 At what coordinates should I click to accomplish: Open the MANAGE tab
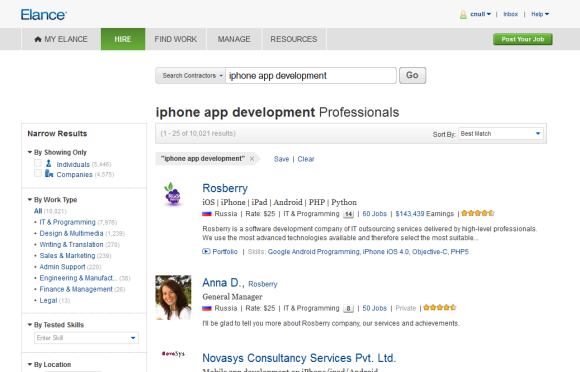[234, 39]
